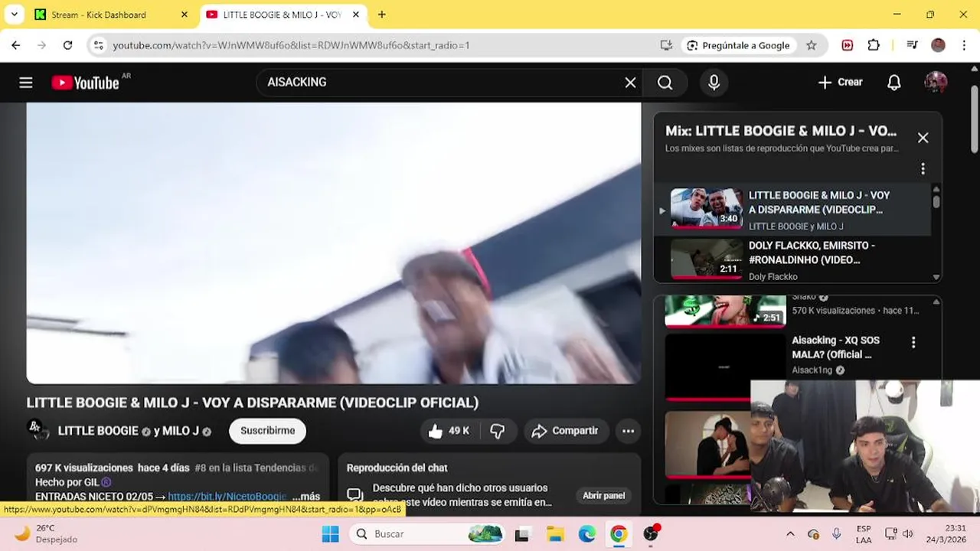The image size is (980, 551).
Task: View site information icon in address bar
Action: [98, 45]
